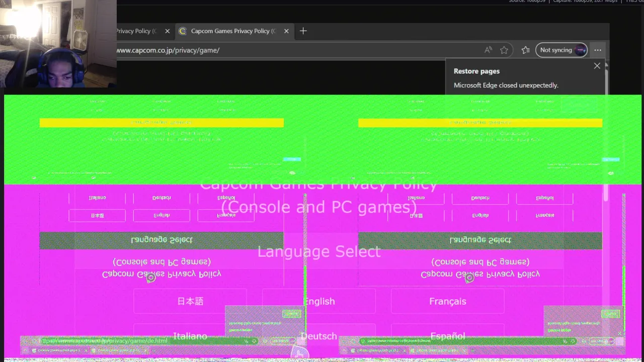
Task: Open the Not syncing profile button
Action: pos(561,50)
